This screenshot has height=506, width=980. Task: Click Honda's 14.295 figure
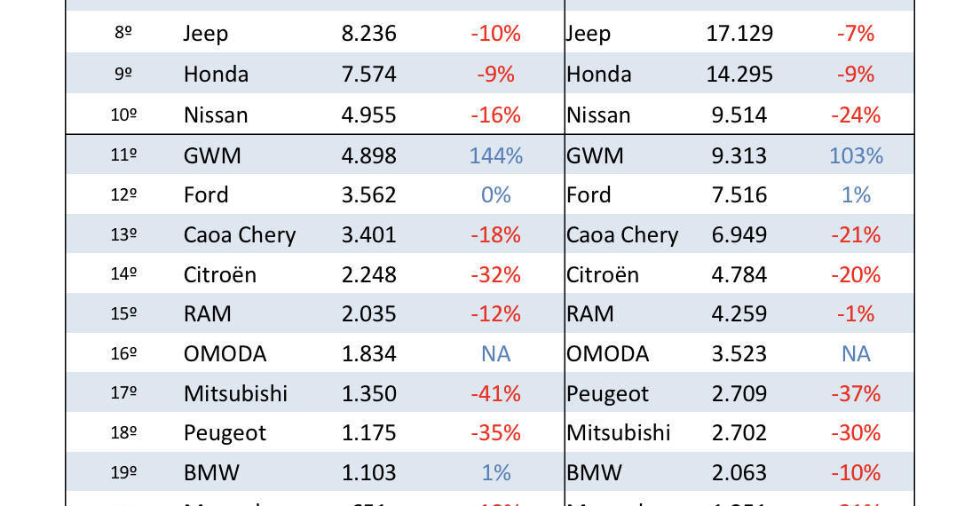[x=739, y=75]
